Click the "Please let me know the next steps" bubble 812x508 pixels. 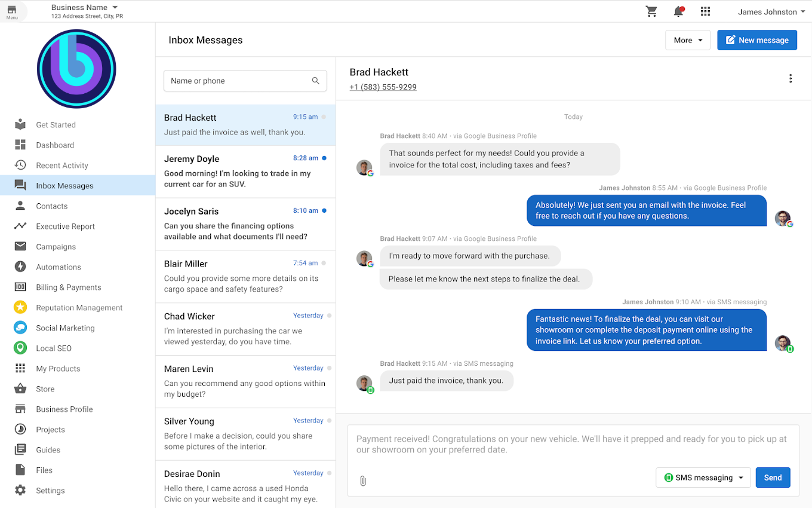486,279
